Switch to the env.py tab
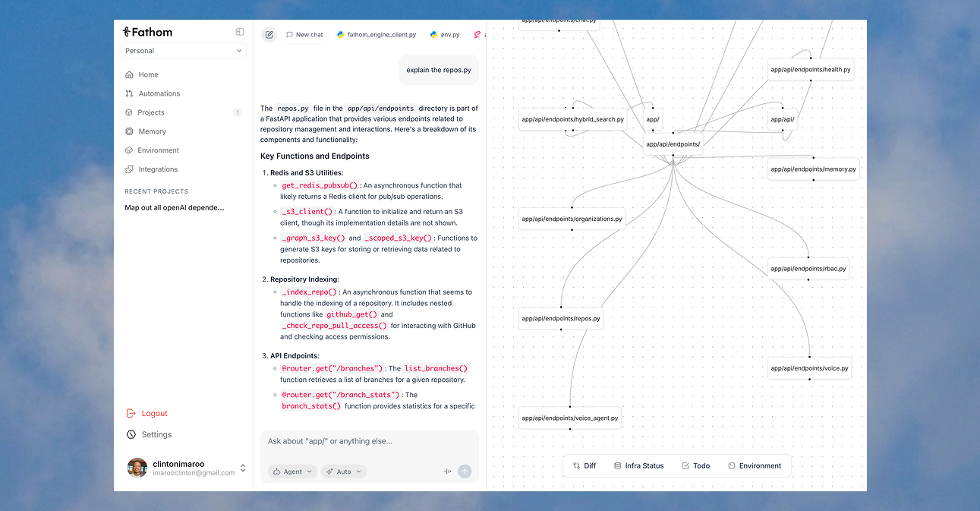The height and width of the screenshot is (511, 980). 445,35
